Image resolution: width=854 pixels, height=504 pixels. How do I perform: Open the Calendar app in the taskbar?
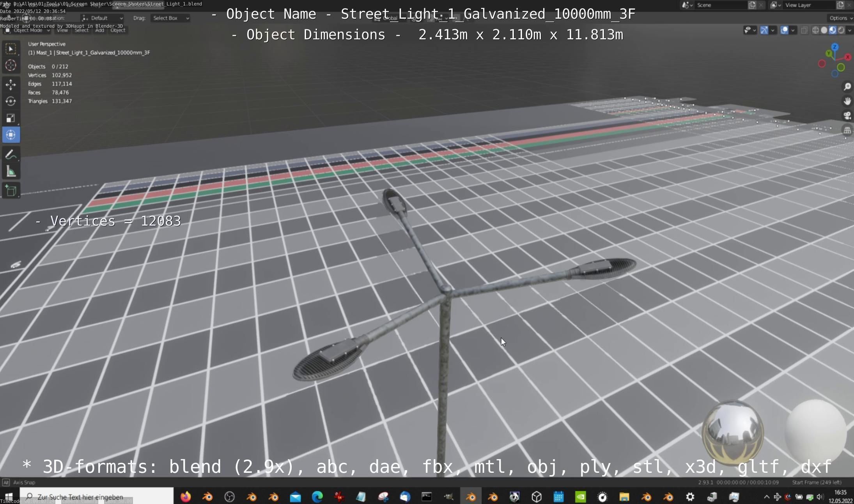(559, 497)
